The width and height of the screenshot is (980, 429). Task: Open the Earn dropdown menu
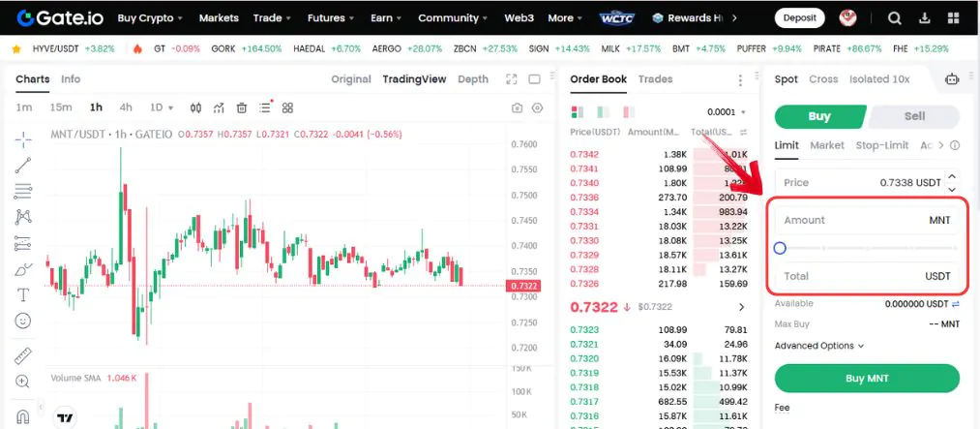[386, 18]
